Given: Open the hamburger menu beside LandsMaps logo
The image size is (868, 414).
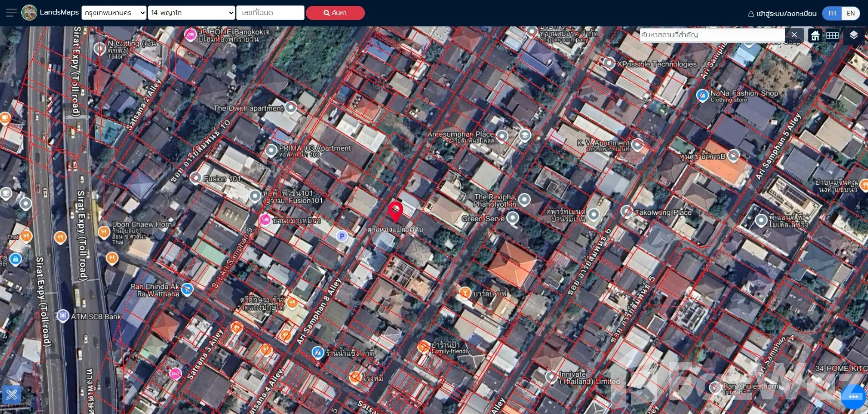Looking at the screenshot, I should coord(11,13).
